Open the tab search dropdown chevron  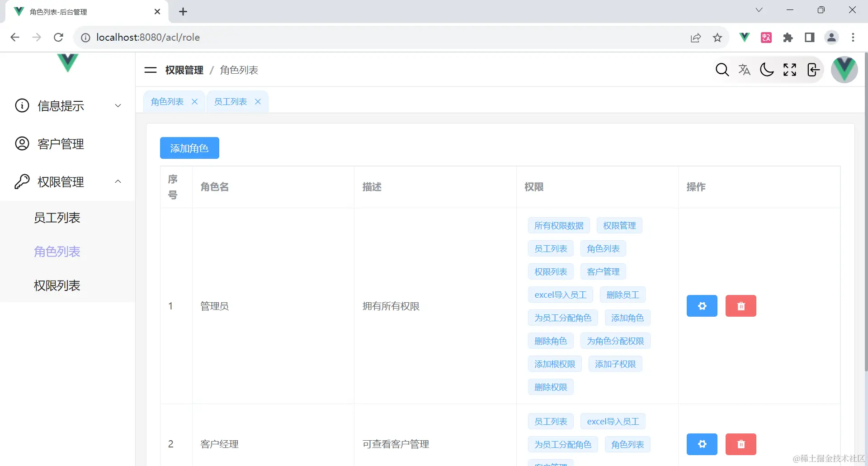coord(759,10)
